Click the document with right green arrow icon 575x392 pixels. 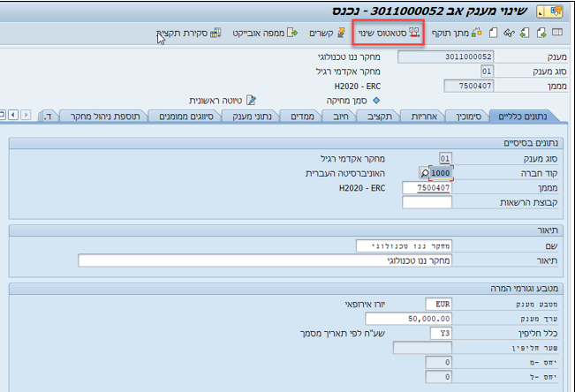pyautogui.click(x=541, y=33)
